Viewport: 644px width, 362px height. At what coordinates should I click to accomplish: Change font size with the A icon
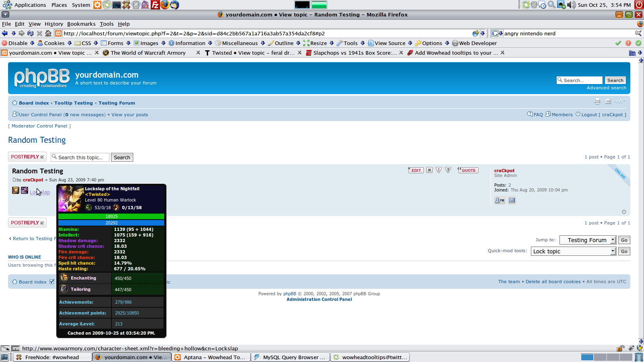pos(620,101)
